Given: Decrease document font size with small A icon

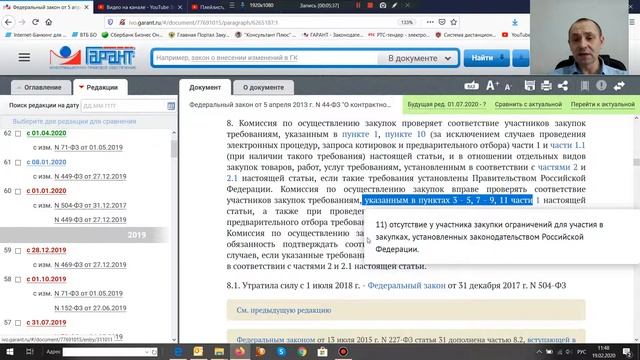Looking at the screenshot, I should 508,87.
